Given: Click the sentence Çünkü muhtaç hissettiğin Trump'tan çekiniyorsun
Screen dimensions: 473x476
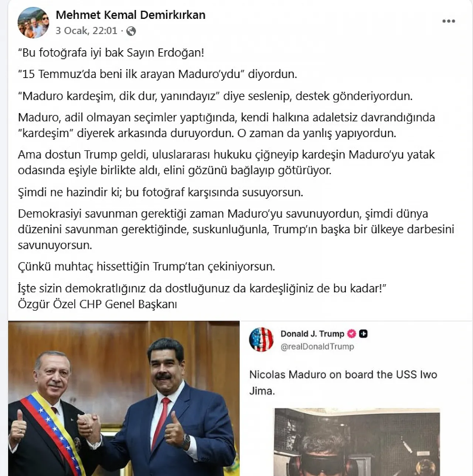Looking at the screenshot, I should coord(146,266).
